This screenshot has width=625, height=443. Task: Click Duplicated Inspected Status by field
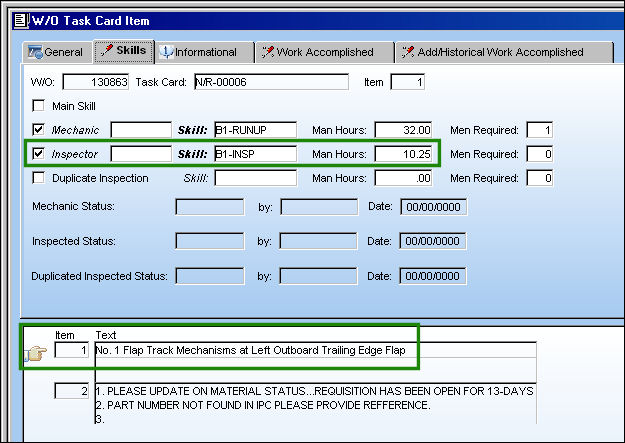tap(318, 276)
